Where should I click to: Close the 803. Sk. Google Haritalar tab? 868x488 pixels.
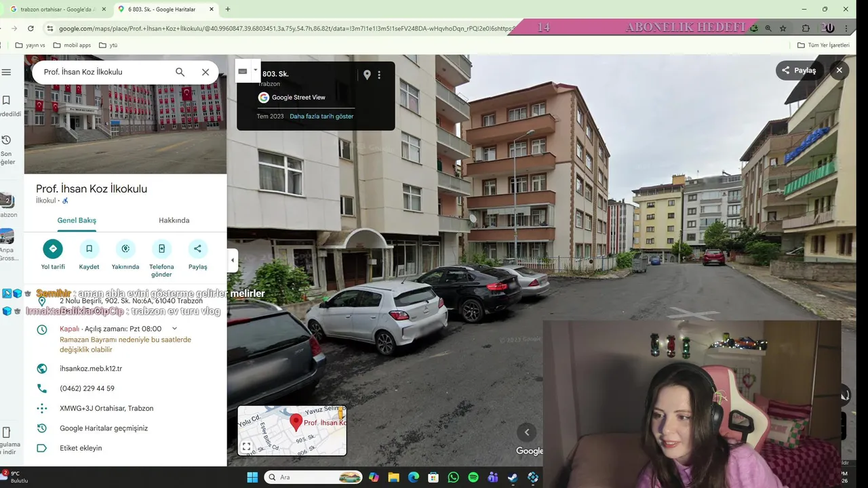click(x=212, y=9)
